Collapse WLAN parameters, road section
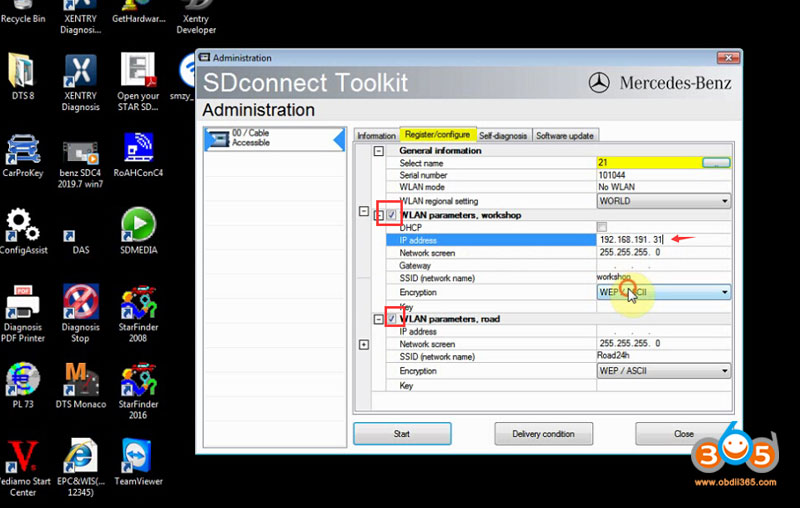Viewport: 800px width, 508px height. tap(379, 319)
